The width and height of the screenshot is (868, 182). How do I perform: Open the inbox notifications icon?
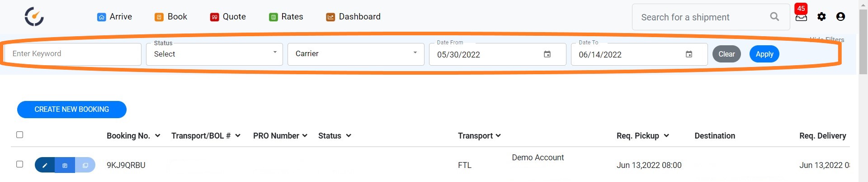[801, 18]
